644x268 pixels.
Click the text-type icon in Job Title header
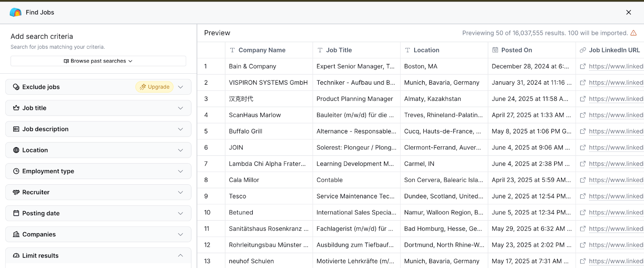320,50
